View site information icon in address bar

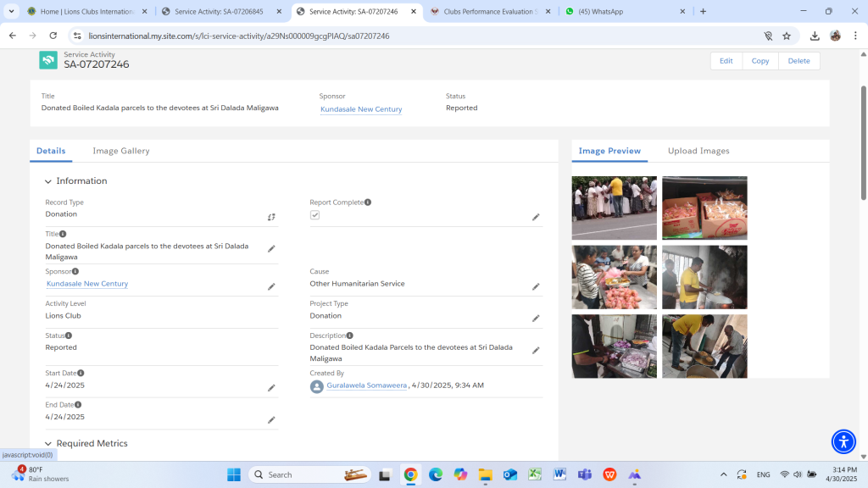click(77, 36)
